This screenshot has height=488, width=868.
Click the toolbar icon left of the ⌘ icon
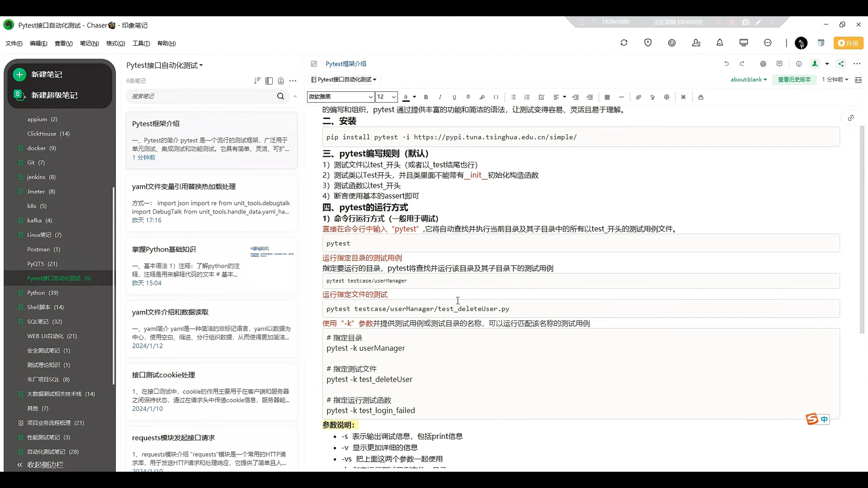[x=666, y=97]
